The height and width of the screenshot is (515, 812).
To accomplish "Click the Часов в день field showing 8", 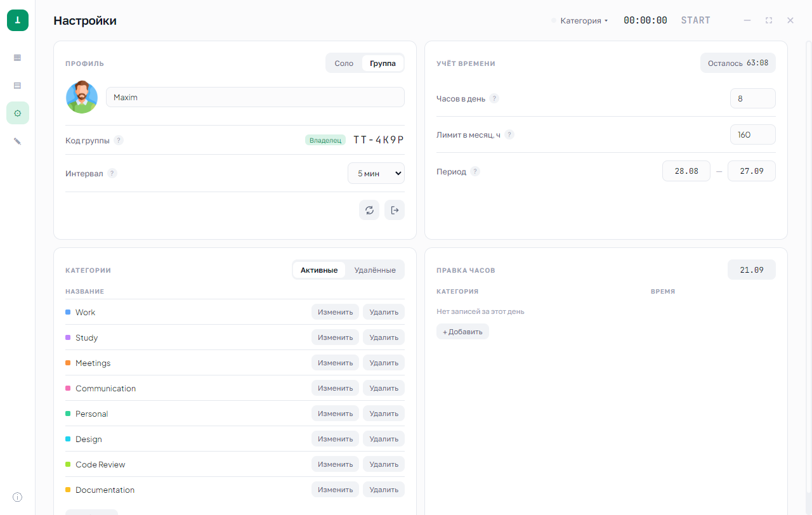I will point(753,98).
